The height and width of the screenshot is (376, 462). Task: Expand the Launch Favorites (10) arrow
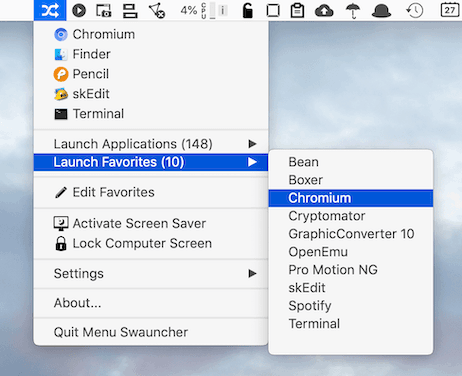coord(252,162)
